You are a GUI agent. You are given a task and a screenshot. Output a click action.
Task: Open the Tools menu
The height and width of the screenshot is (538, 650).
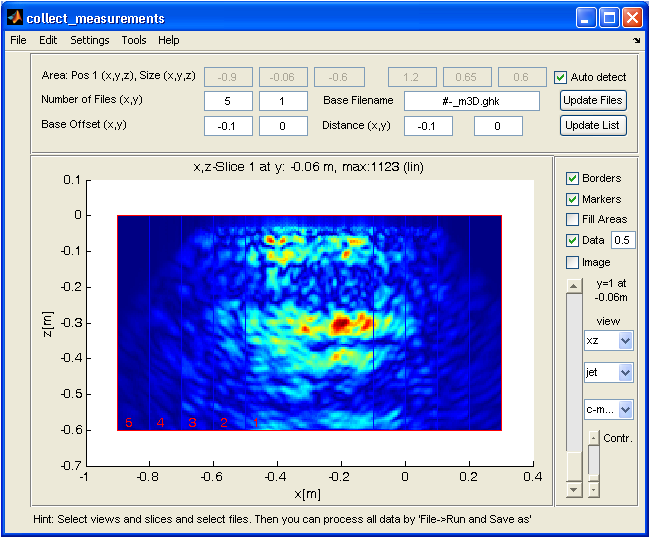pos(134,40)
